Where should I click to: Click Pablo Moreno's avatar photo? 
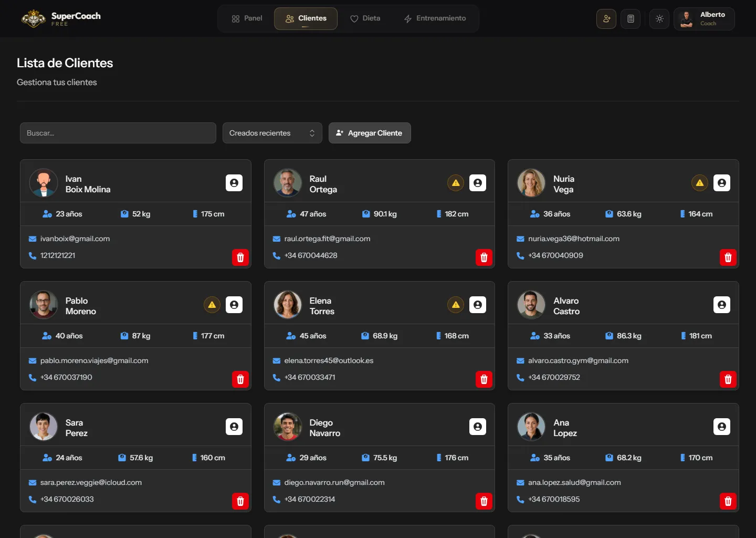(44, 305)
